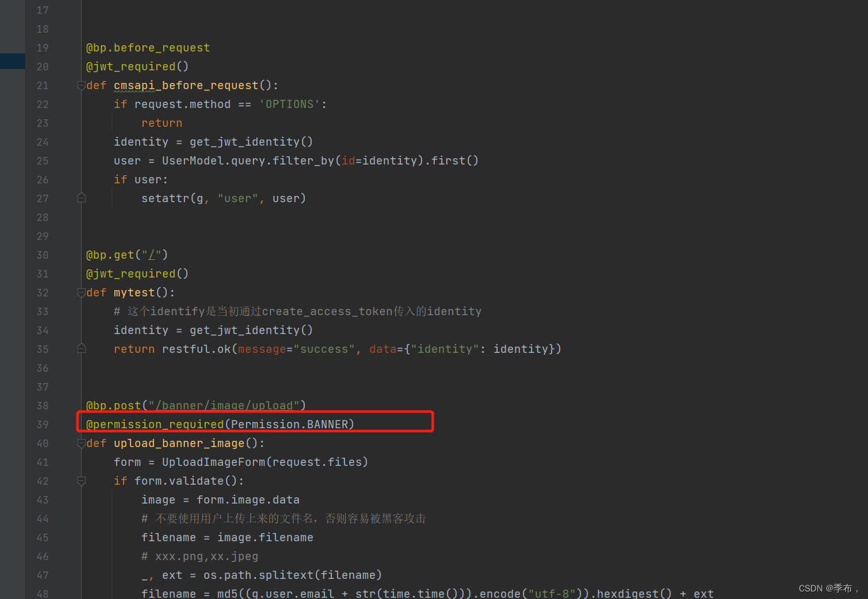Screen dimensions: 868x599
Task: Click line number 39 in gutter
Action: (42, 424)
